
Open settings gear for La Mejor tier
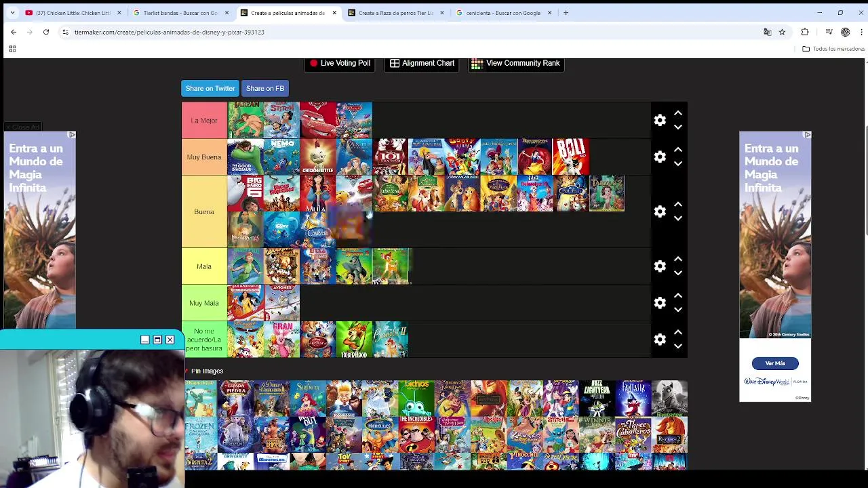(660, 121)
